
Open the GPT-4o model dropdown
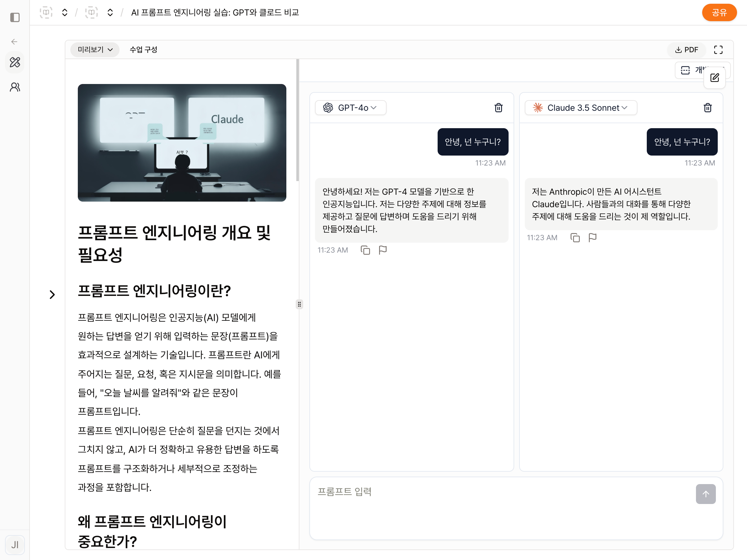pos(350,108)
